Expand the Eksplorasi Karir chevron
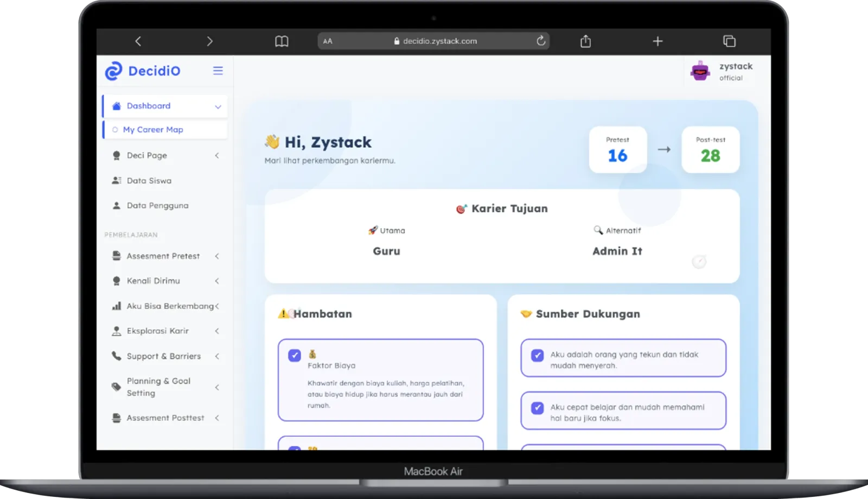Viewport: 868px width, 499px height. tap(217, 331)
